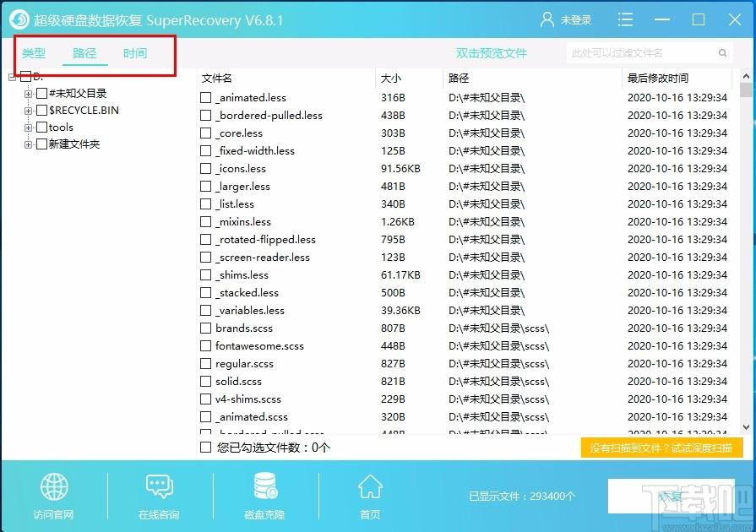Click the 已显示文件 293400个 status text
The image size is (756, 532).
[x=522, y=496]
